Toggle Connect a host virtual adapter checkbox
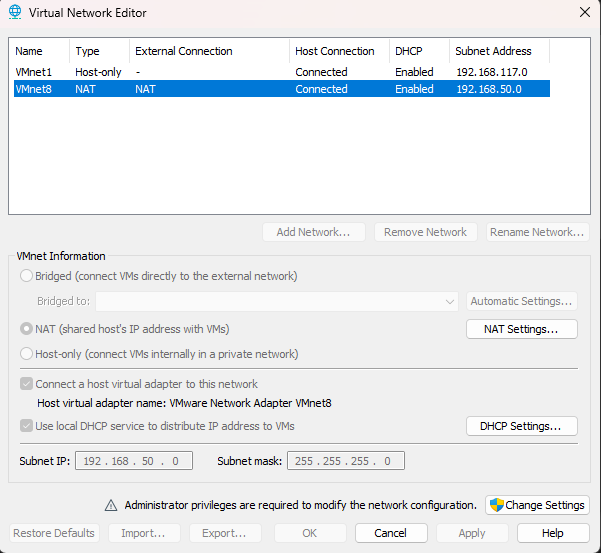The height and width of the screenshot is (553, 601). (x=26, y=384)
